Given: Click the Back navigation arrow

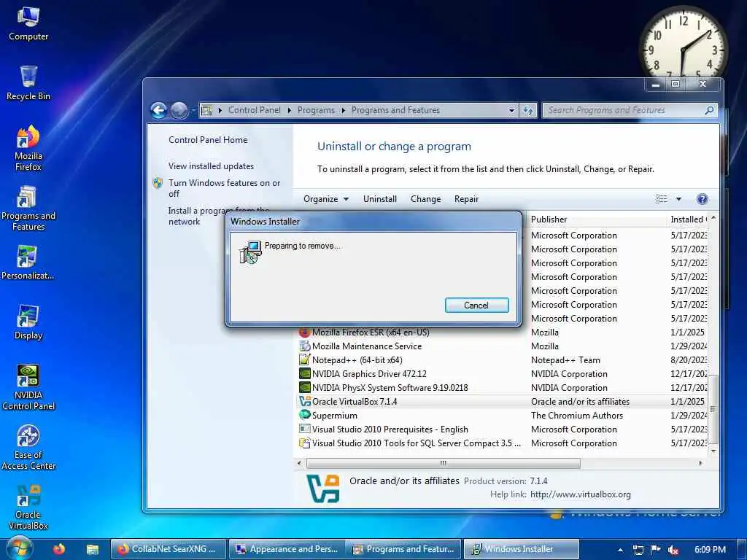Looking at the screenshot, I should coord(158,110).
